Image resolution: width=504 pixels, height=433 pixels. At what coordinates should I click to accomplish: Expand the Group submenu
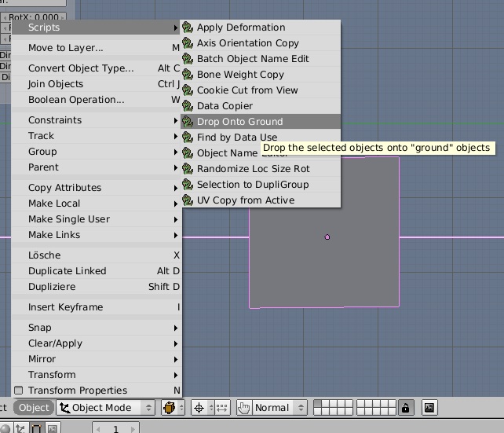97,152
